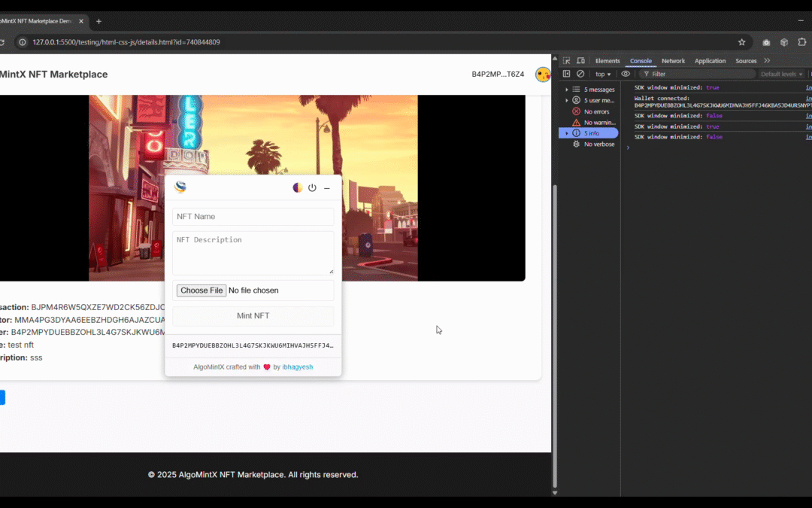Click inside the NFT Name input field
This screenshot has width=812, height=508.
(253, 216)
